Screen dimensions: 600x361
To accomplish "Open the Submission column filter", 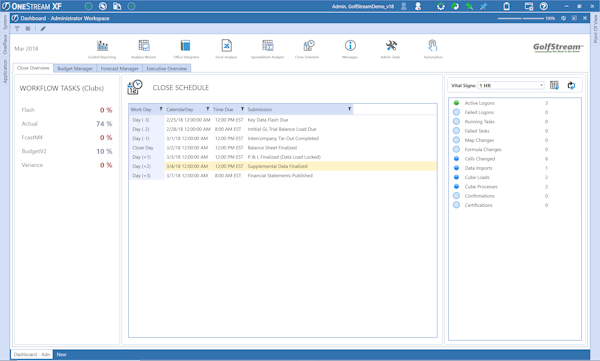I will tap(349, 109).
